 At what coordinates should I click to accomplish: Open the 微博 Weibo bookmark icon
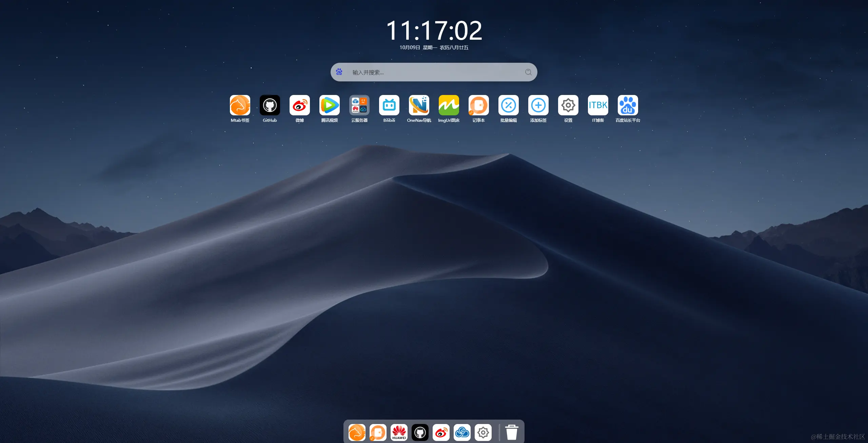click(299, 105)
